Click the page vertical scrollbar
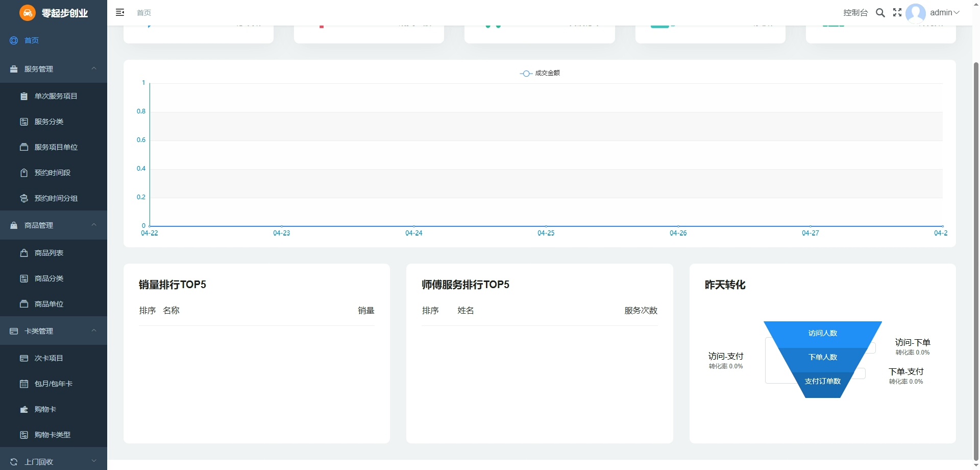This screenshot has height=470, width=980. 976,255
